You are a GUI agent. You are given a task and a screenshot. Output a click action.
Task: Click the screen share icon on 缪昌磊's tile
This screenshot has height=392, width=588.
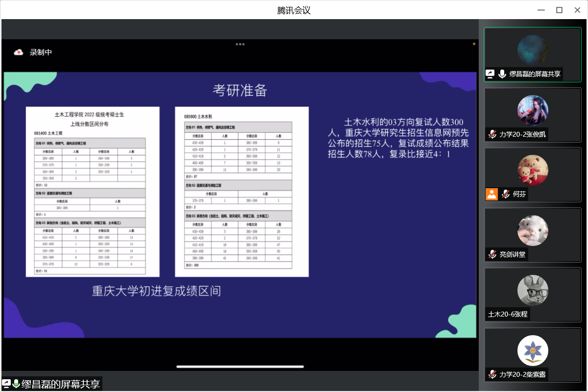(490, 74)
